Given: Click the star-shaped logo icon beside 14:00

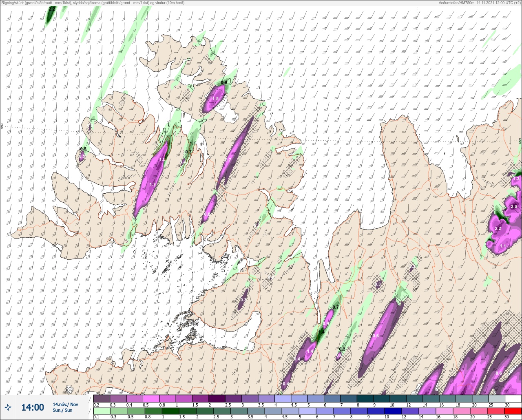Looking at the screenshot, I should tap(8, 407).
